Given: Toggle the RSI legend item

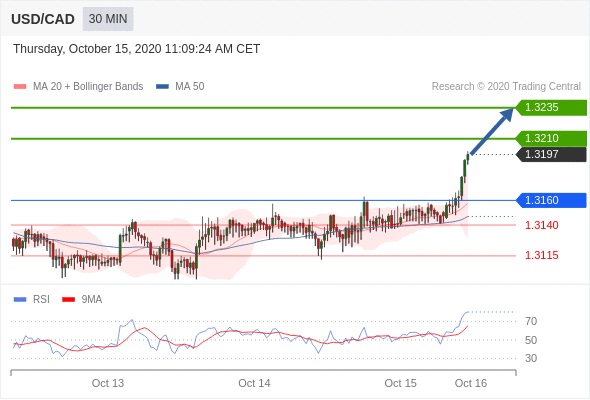Looking at the screenshot, I should (32, 300).
